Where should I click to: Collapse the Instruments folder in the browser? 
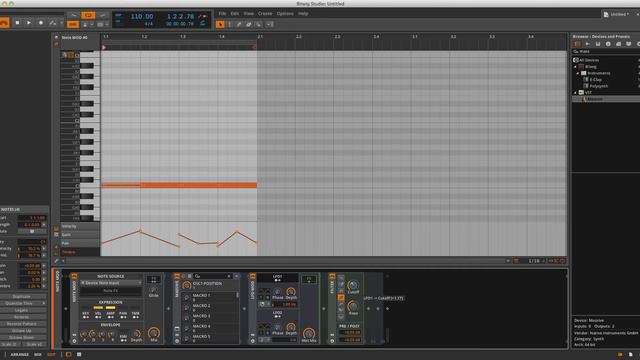[578, 73]
